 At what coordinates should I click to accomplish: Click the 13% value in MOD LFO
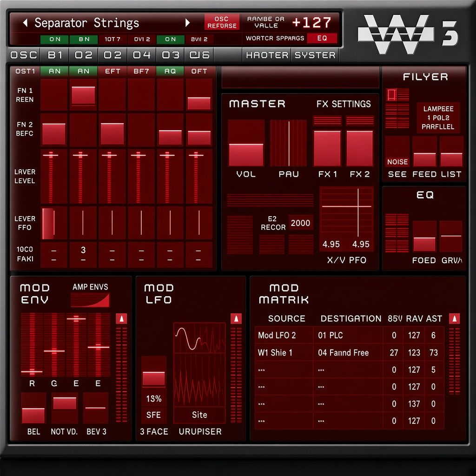(x=153, y=398)
